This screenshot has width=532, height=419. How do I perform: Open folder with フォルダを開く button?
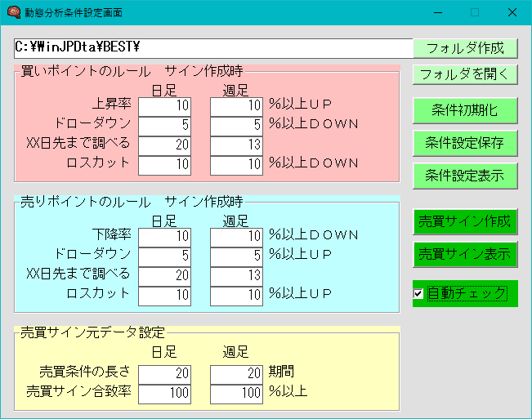pyautogui.click(x=465, y=74)
